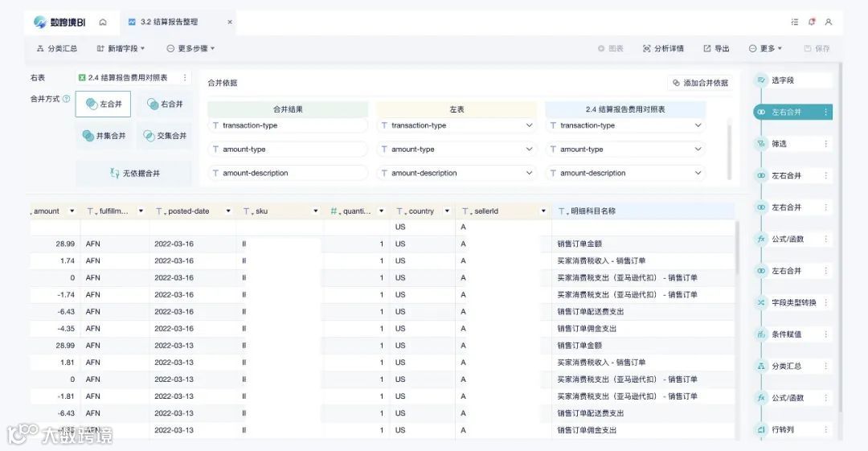Image resolution: width=868 pixels, height=451 pixels.
Task: Open the amount column header menu arrow
Action: coord(72,211)
